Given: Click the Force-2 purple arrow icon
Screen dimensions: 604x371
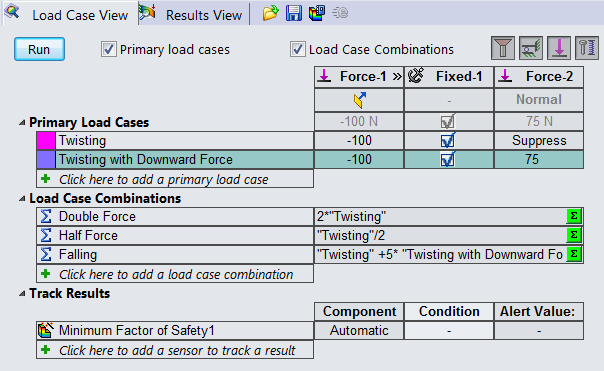Looking at the screenshot, I should (505, 76).
